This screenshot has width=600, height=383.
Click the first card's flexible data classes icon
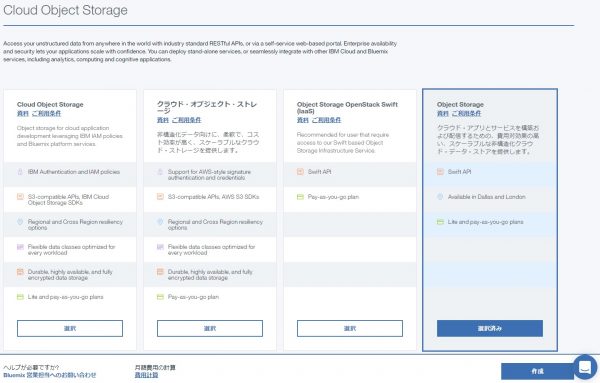tap(20, 247)
